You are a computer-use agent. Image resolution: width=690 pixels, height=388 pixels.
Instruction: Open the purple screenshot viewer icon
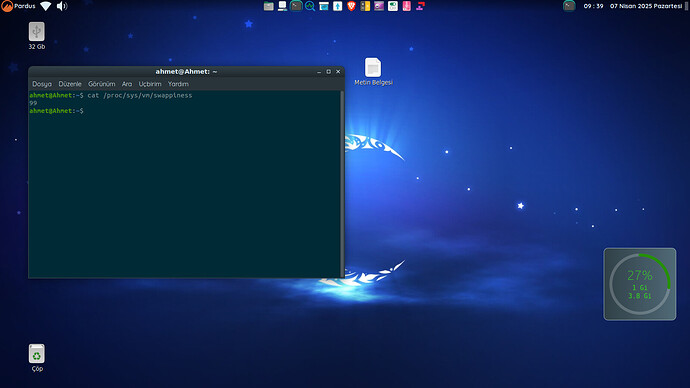click(379, 6)
